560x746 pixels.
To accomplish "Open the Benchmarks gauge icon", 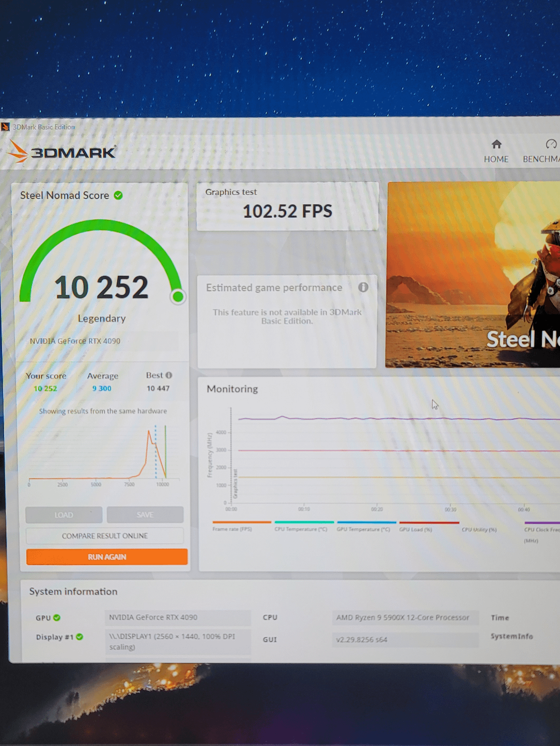I will click(551, 144).
